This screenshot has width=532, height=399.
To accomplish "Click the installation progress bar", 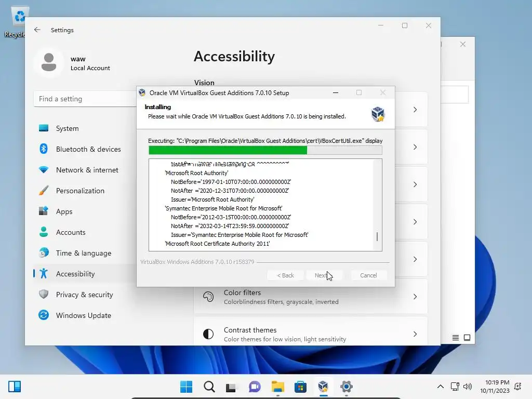I will point(265,150).
